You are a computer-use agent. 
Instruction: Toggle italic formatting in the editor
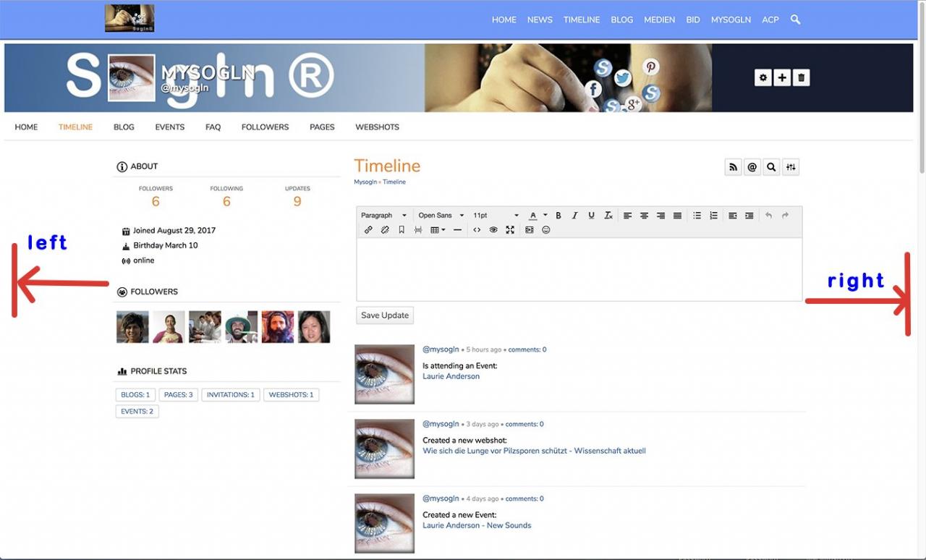[575, 216]
